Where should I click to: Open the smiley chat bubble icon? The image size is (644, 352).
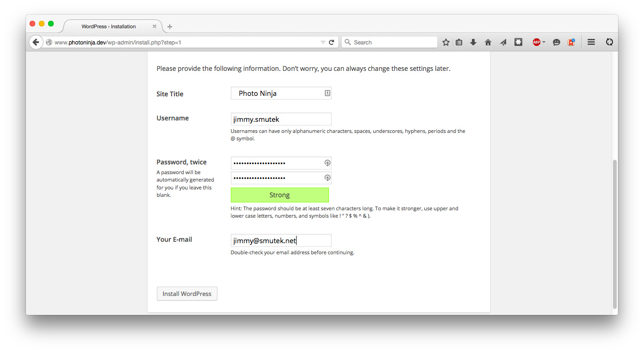point(557,42)
